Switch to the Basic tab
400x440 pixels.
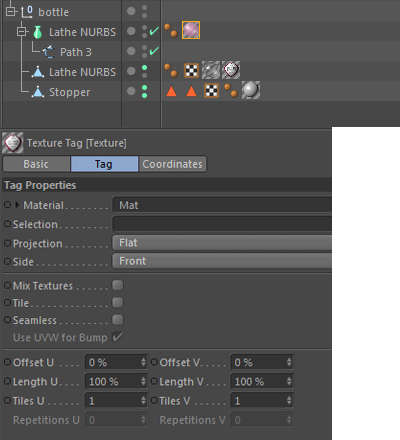(x=36, y=164)
